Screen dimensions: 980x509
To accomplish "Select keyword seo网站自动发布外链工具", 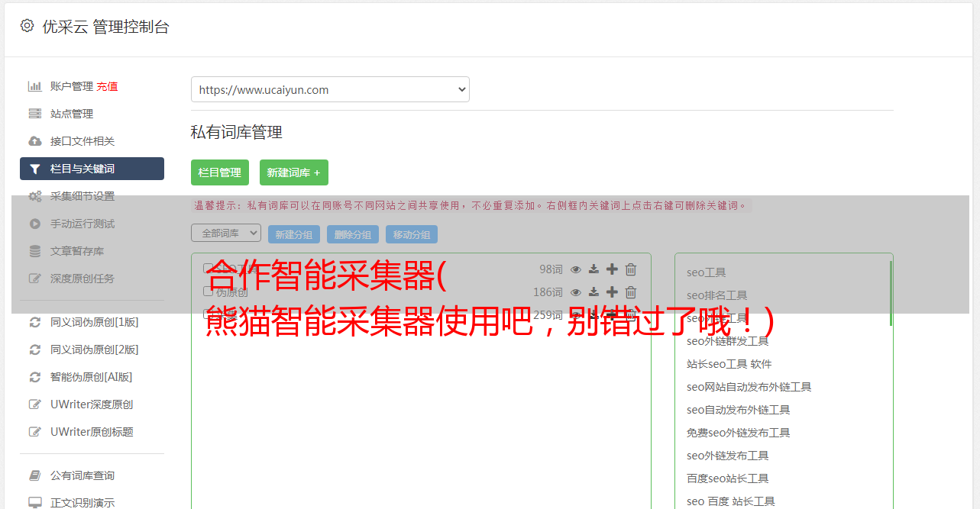I will (749, 387).
